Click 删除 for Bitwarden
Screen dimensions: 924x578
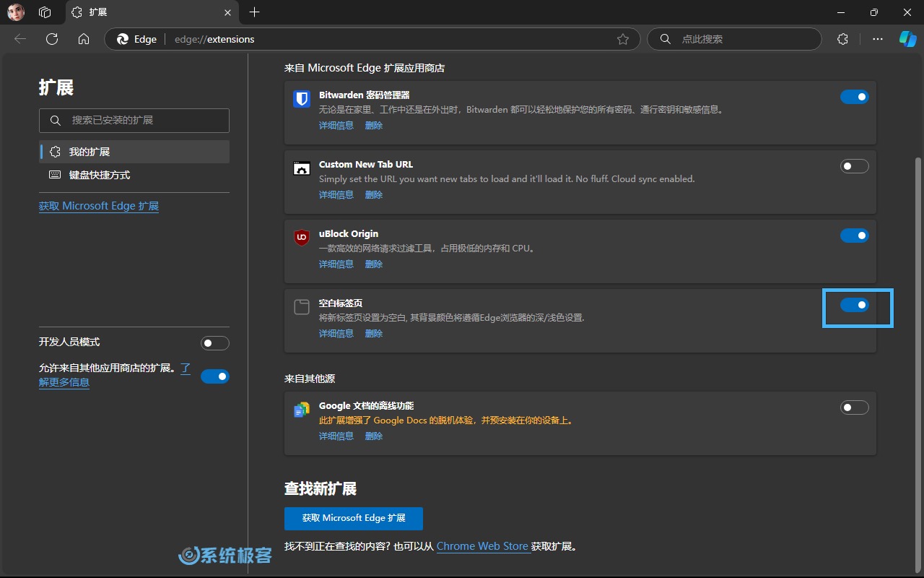[374, 126]
